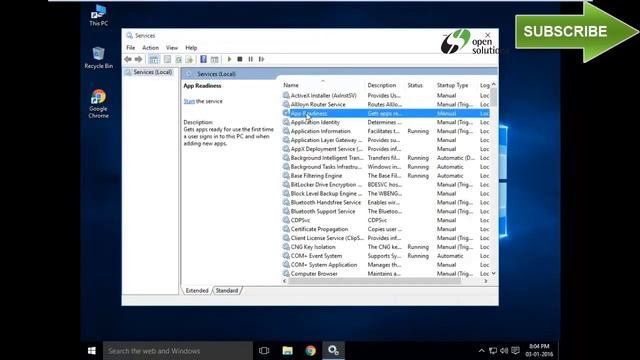
Task: Open the Windows Start button
Action: point(92,351)
